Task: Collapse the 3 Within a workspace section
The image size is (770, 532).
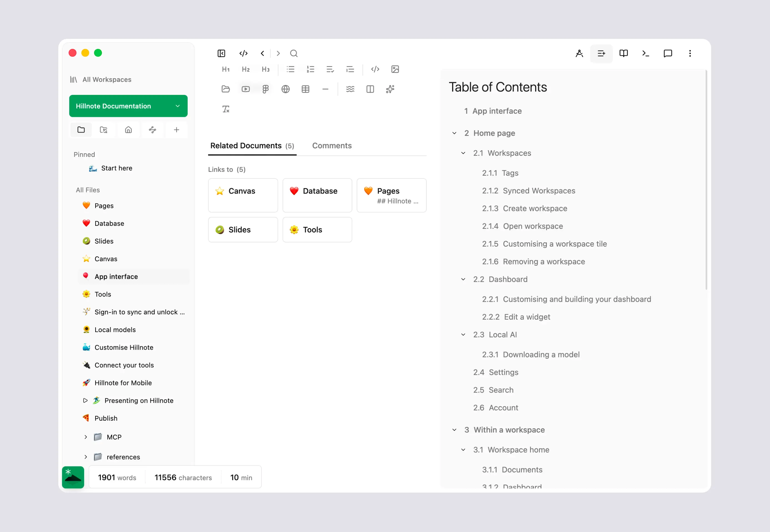Action: 454,430
